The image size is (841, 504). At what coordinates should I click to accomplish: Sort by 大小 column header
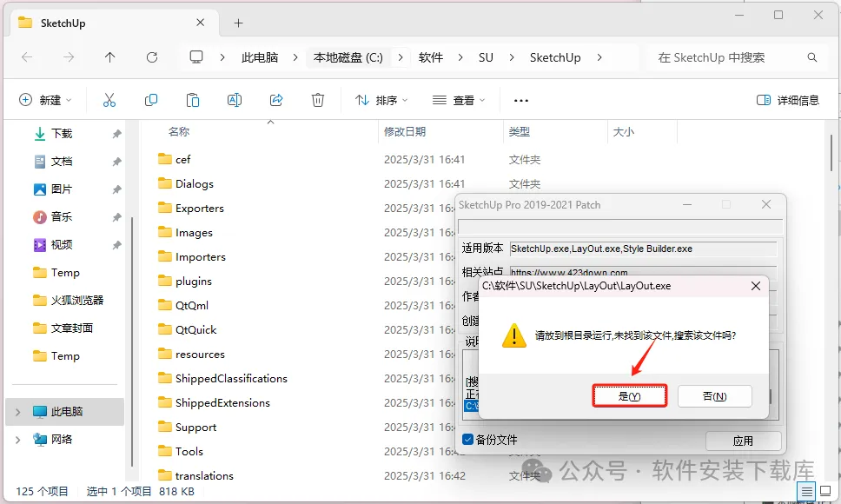(x=623, y=132)
